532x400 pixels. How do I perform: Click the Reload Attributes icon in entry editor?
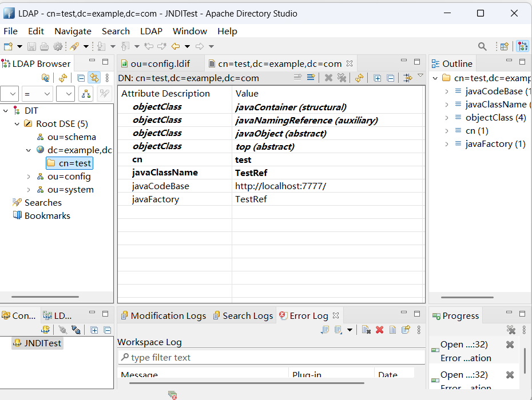point(359,78)
